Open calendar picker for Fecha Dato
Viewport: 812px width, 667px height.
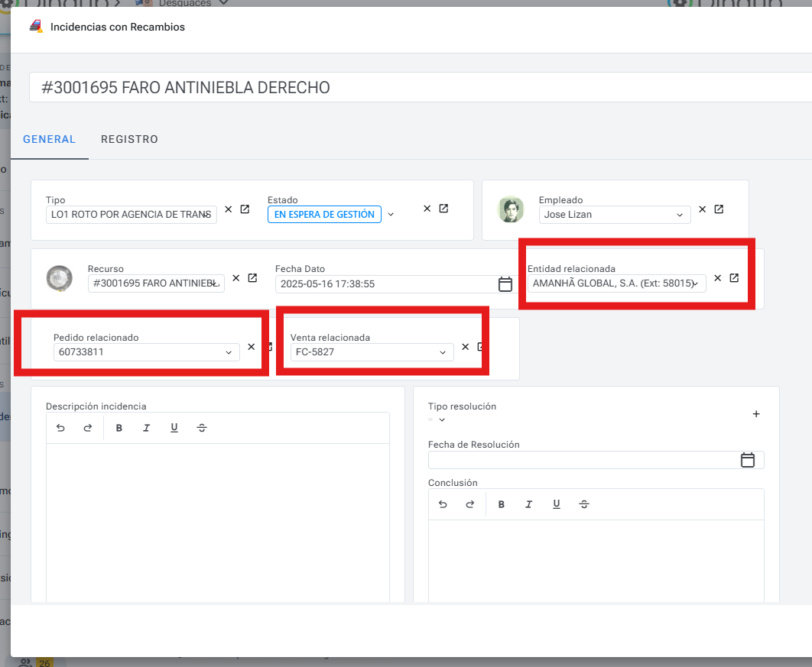pyautogui.click(x=505, y=284)
